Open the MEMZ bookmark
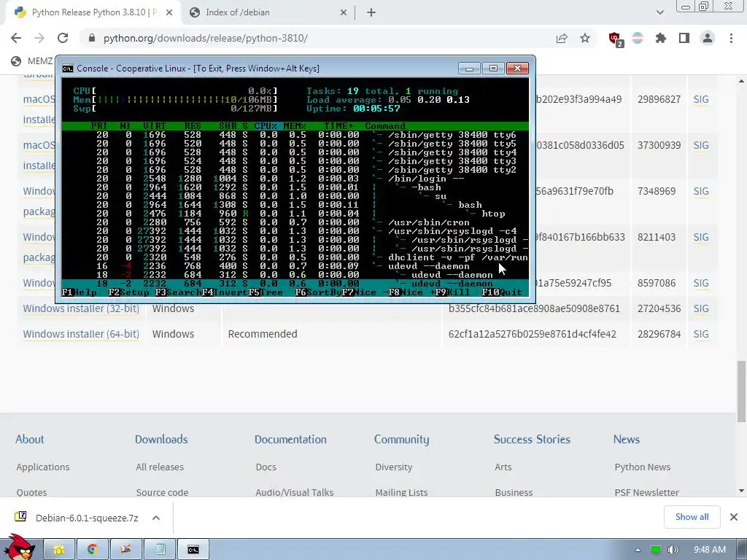Image resolution: width=747 pixels, height=560 pixels. pyautogui.click(x=31, y=61)
